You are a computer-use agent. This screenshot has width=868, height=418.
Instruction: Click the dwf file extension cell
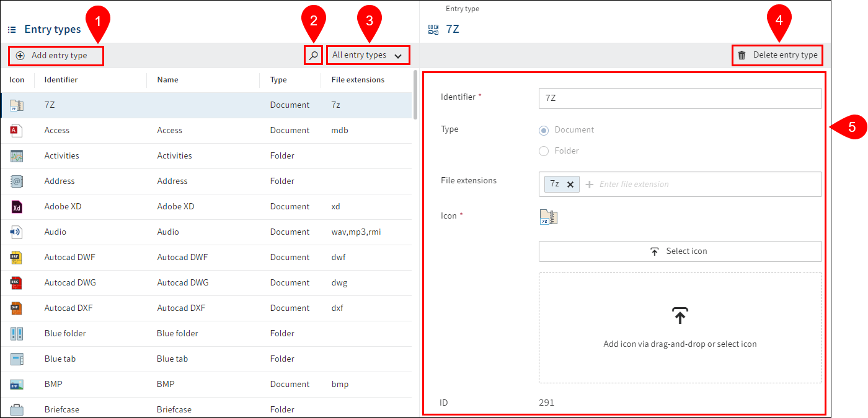pyautogui.click(x=339, y=258)
